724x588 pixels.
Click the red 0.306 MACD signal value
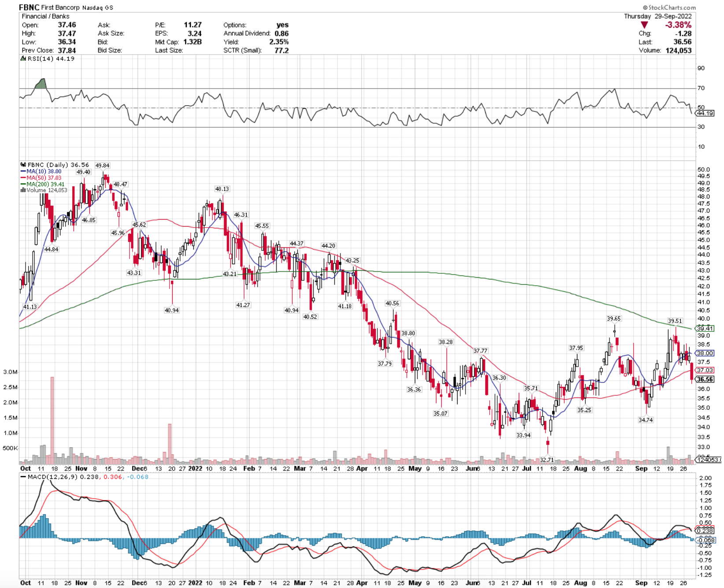coord(112,477)
